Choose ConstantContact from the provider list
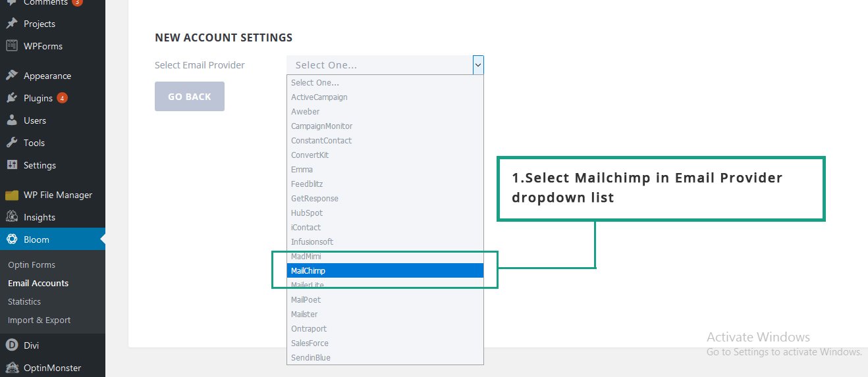 [x=385, y=140]
